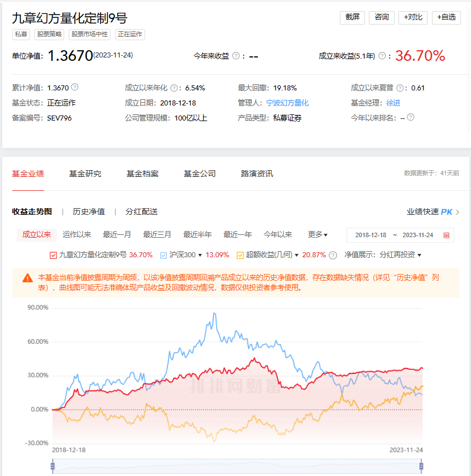Switch to 路演资讯 tab
Screen dimensions: 471x476
(x=257, y=174)
